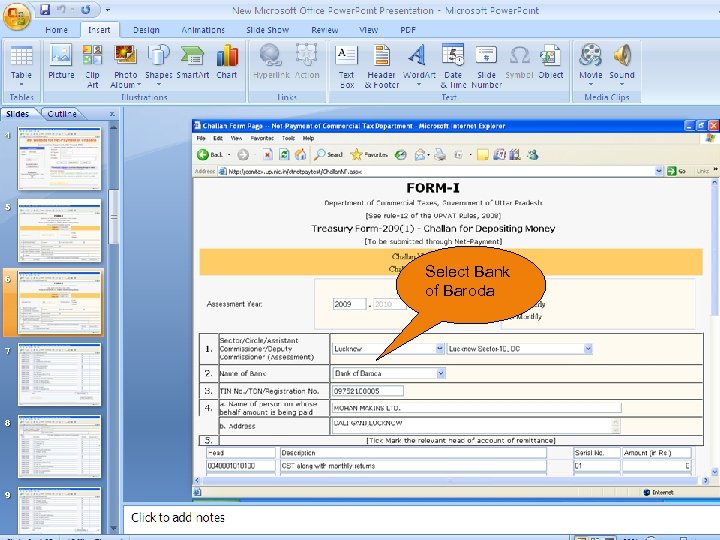The width and height of the screenshot is (720, 540).
Task: Select the Slides pane tab
Action: [x=17, y=113]
